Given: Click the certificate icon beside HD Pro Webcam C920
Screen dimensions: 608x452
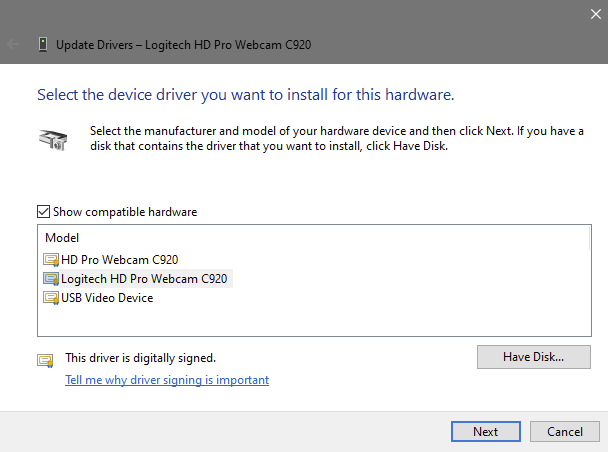Looking at the screenshot, I should click(51, 260).
